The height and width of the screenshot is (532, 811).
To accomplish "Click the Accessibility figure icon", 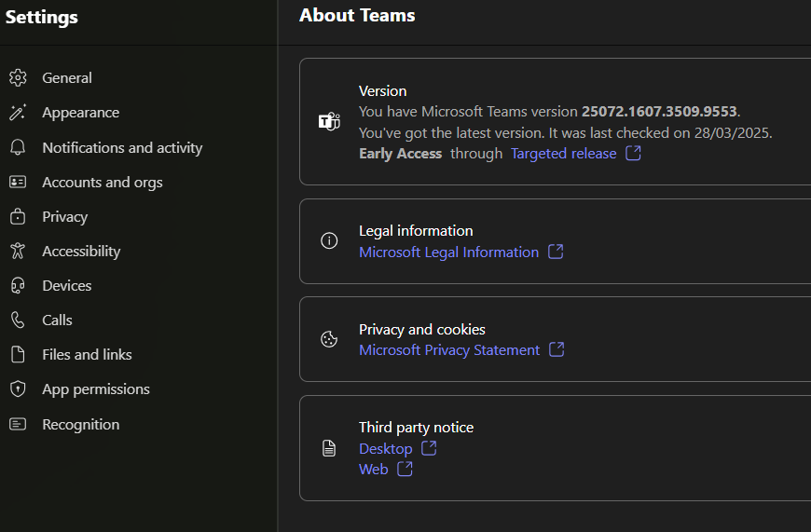I will (18, 252).
